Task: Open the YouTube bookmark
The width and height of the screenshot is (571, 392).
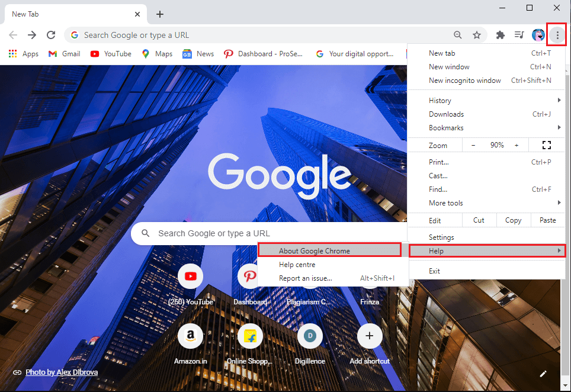Action: [110, 53]
